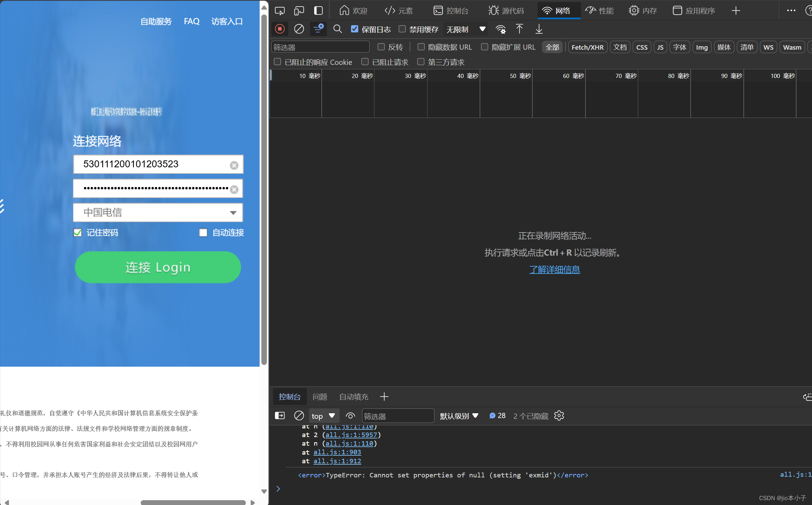Uncheck the 保留日志 checkbox
Viewport: 812px width, 505px height.
pos(354,29)
